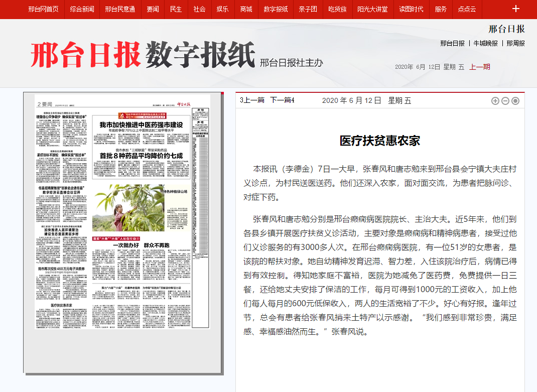
Task: Open the 吃货族 section
Action: (337, 9)
